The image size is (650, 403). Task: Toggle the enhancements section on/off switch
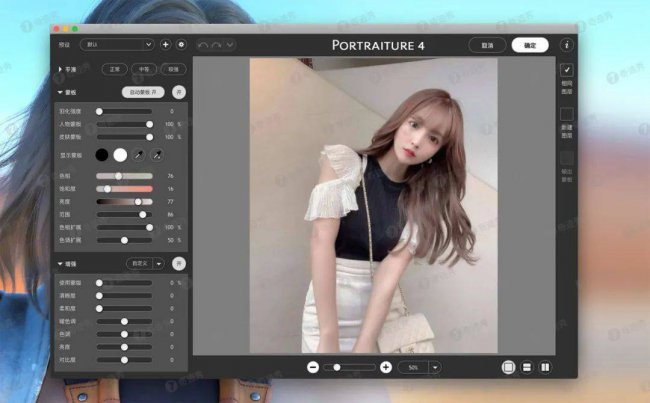point(179,264)
